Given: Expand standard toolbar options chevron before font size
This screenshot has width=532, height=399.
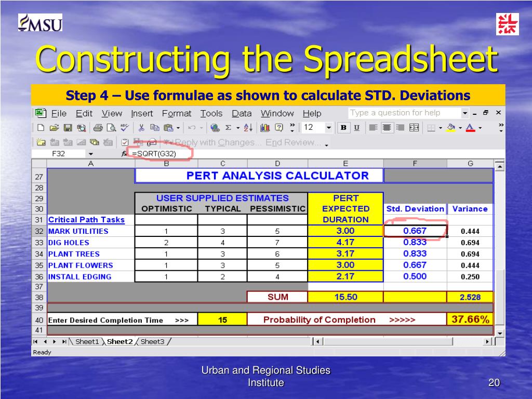Looking at the screenshot, I should 292,128.
